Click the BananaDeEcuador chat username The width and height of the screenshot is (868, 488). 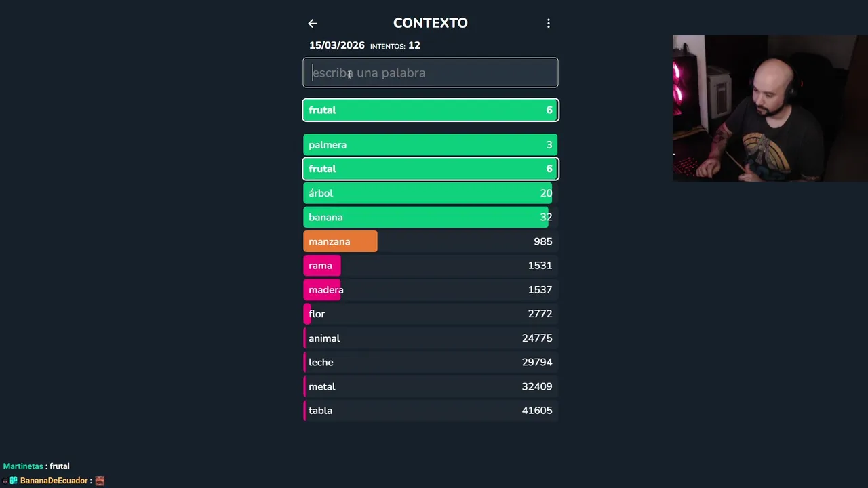pos(54,481)
